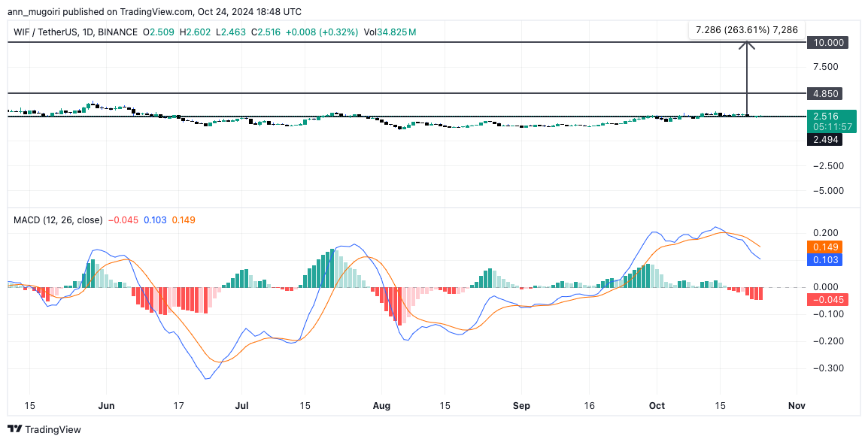The width and height of the screenshot is (868, 442).
Task: Click the 7.500 price scale label
Action: 825,67
